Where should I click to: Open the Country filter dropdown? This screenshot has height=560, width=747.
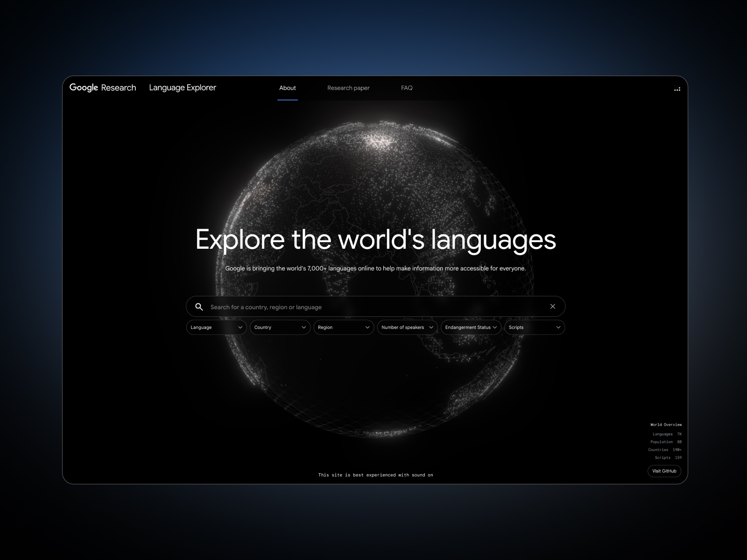coord(280,327)
